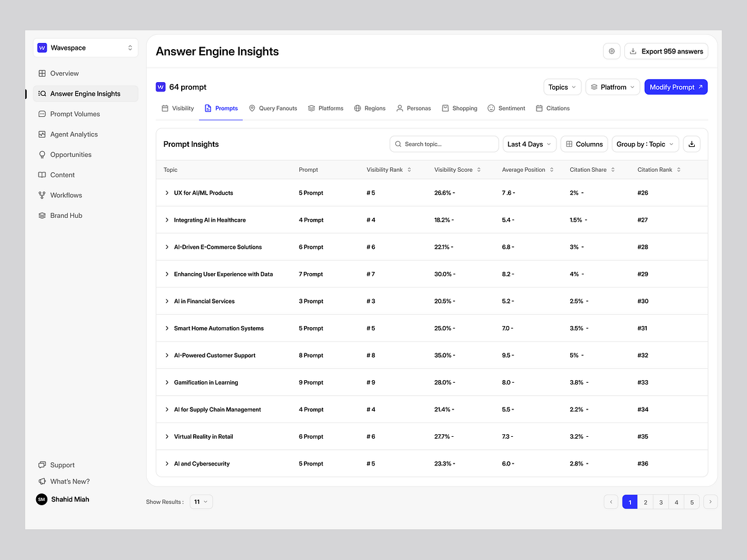Go to page 3
The height and width of the screenshot is (560, 747).
point(661,502)
